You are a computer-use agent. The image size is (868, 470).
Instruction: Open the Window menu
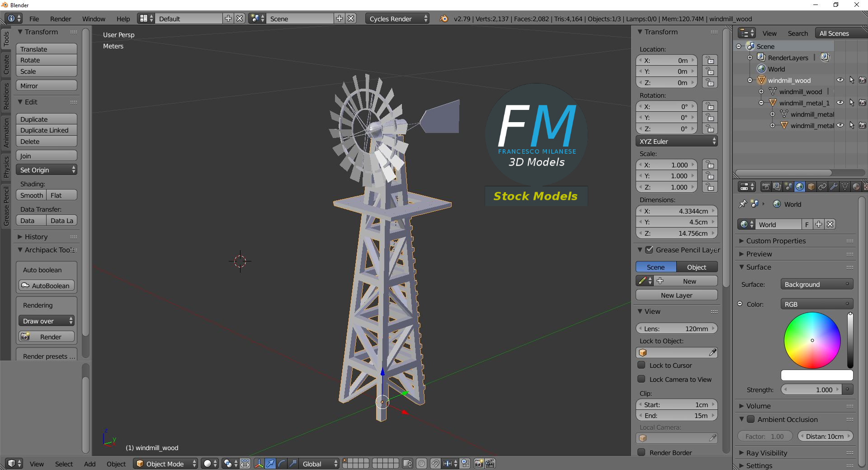[94, 19]
